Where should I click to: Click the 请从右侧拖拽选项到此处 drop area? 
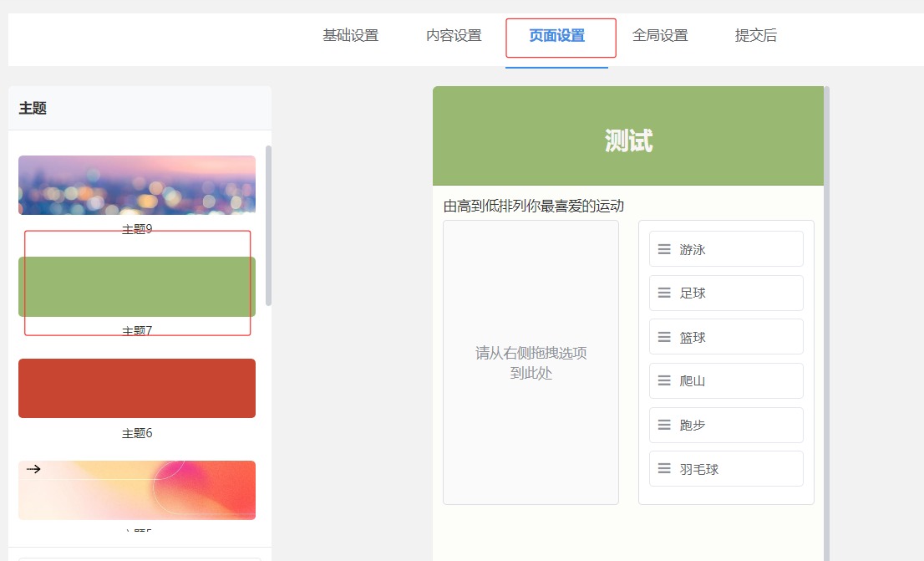[531, 363]
